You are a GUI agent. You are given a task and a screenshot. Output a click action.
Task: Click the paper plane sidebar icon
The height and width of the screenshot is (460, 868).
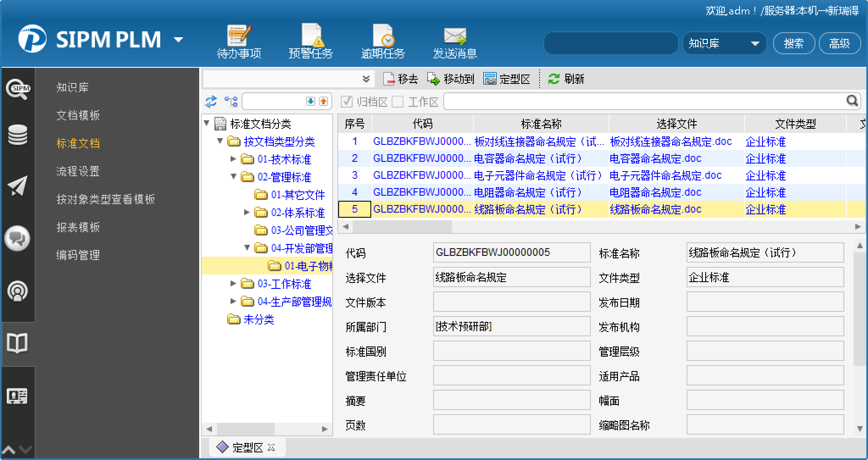pos(18,186)
